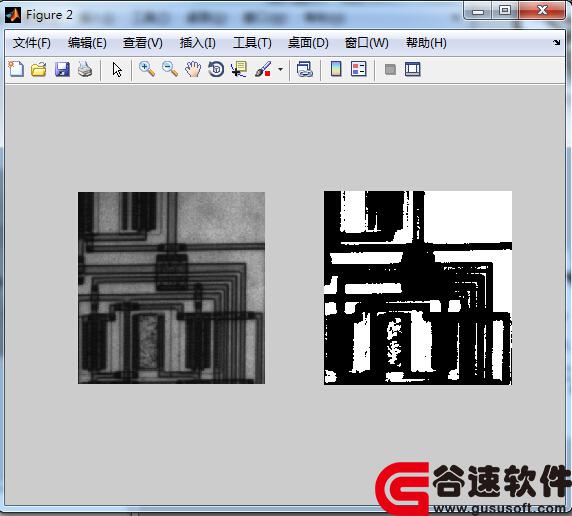Activate the Data Cursor tool

[x=239, y=69]
